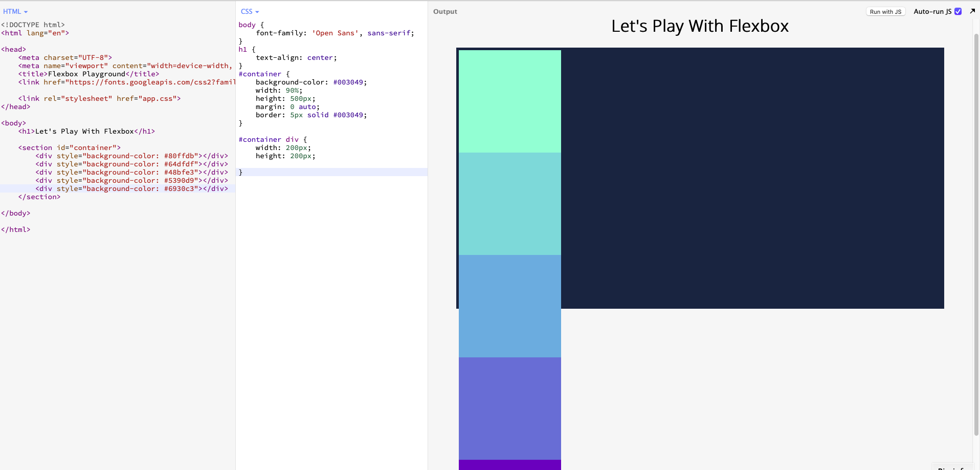Click the div line with #6930c3

click(x=132, y=188)
